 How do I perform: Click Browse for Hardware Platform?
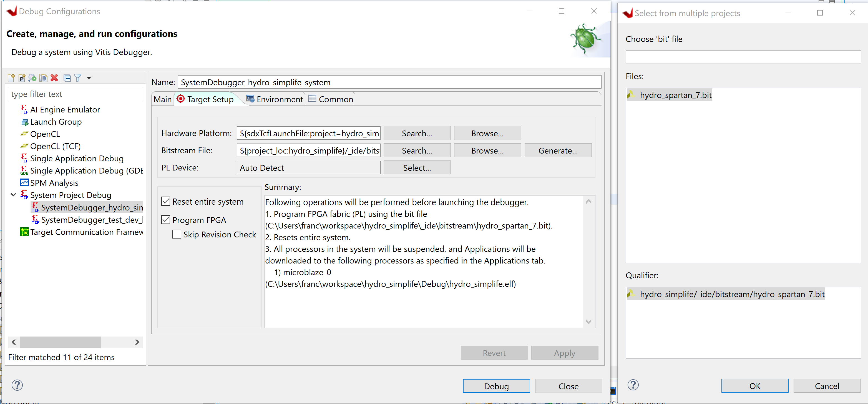[x=487, y=133]
